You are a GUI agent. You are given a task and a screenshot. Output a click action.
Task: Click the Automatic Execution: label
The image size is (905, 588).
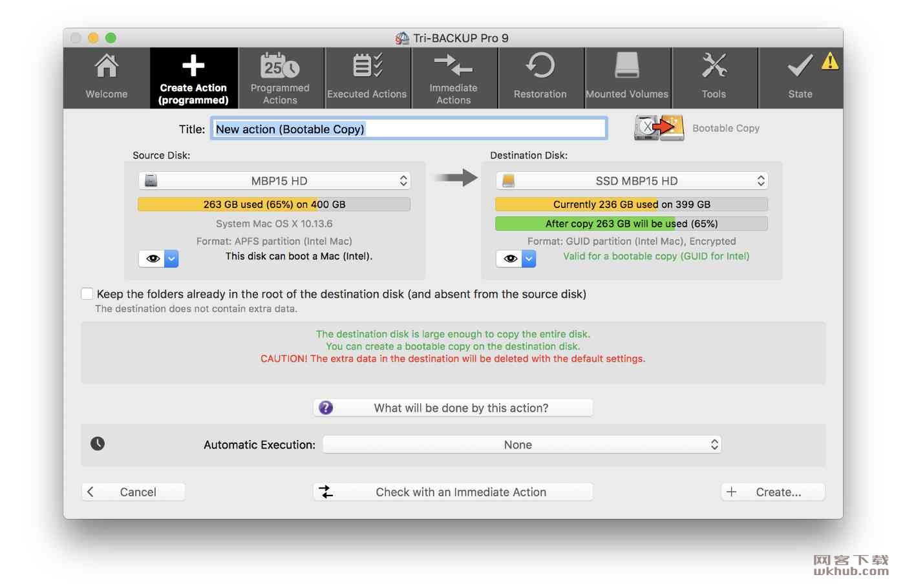259,445
